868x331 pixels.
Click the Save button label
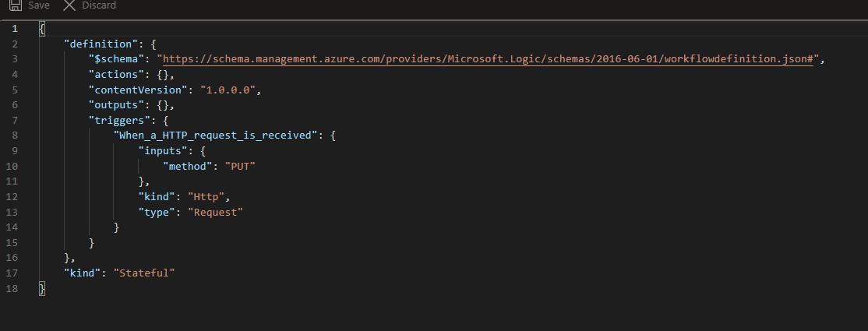(x=39, y=5)
